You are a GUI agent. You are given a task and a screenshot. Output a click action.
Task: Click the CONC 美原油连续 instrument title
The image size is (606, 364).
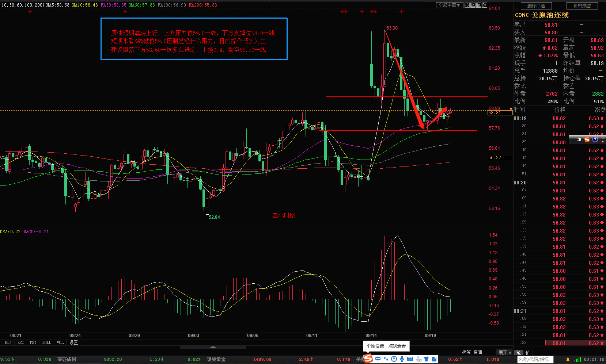click(542, 15)
